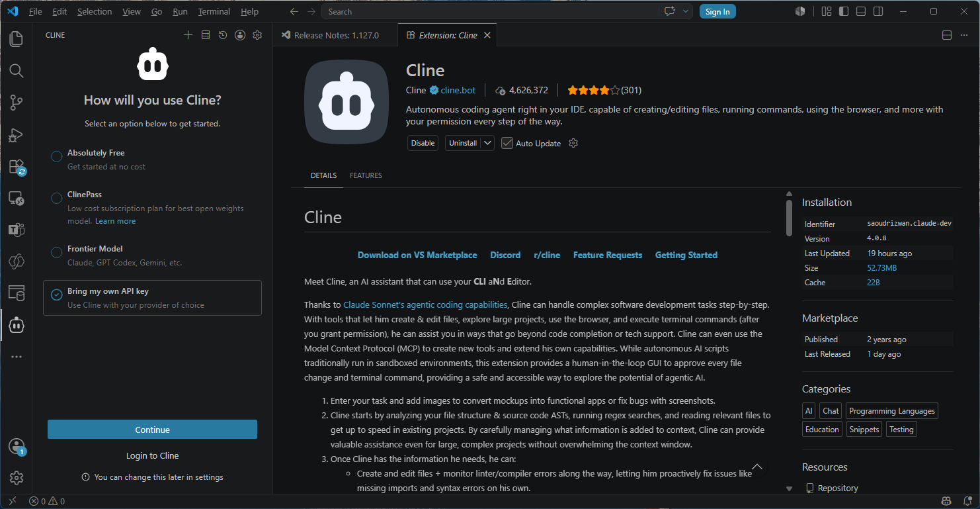Open the Selection menu
The width and height of the screenshot is (980, 509).
[x=95, y=11]
